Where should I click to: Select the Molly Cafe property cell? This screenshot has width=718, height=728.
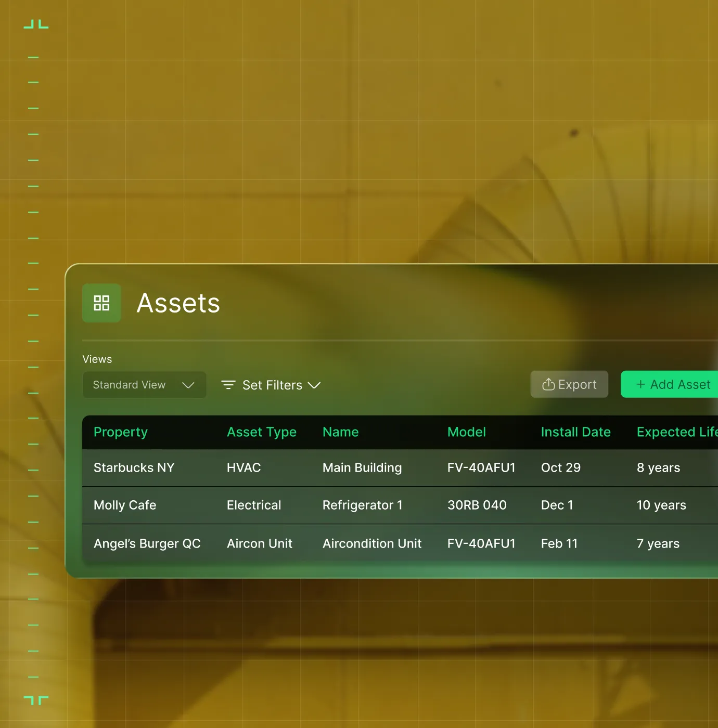pos(125,505)
